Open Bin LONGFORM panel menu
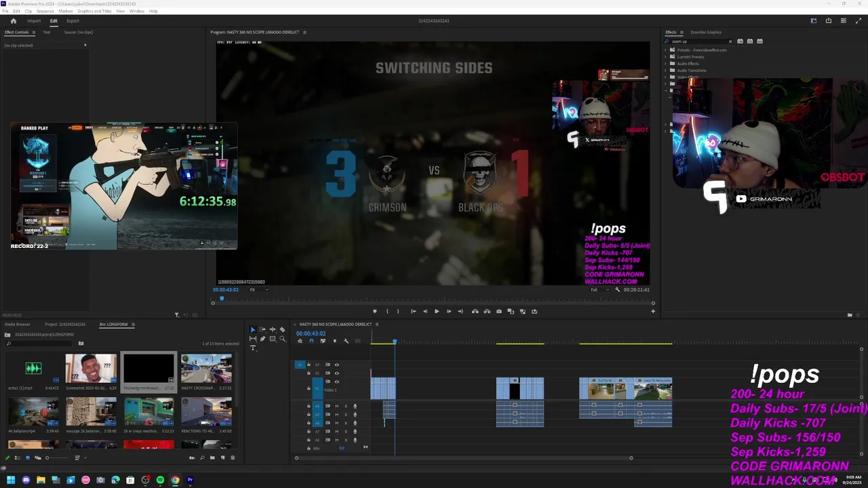 [133, 324]
